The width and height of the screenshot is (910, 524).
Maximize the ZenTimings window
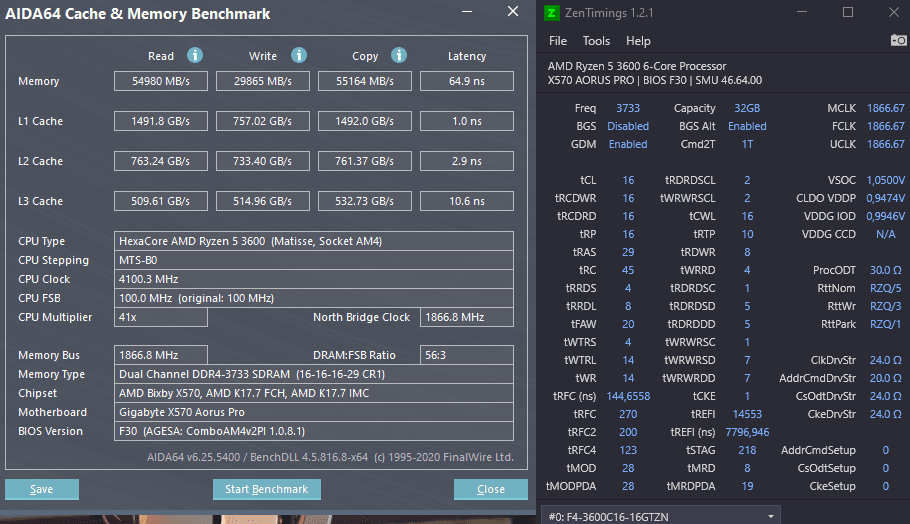[x=848, y=12]
